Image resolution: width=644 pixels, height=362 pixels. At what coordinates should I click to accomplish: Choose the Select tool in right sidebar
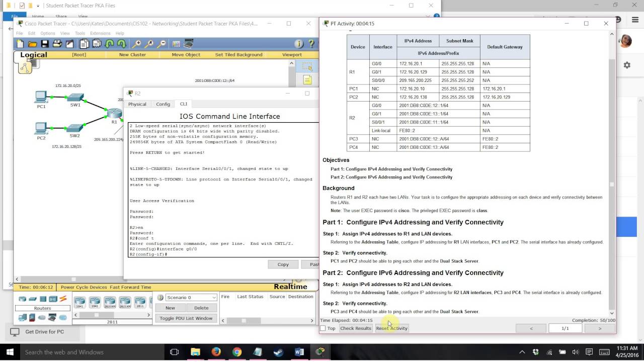coord(307,66)
